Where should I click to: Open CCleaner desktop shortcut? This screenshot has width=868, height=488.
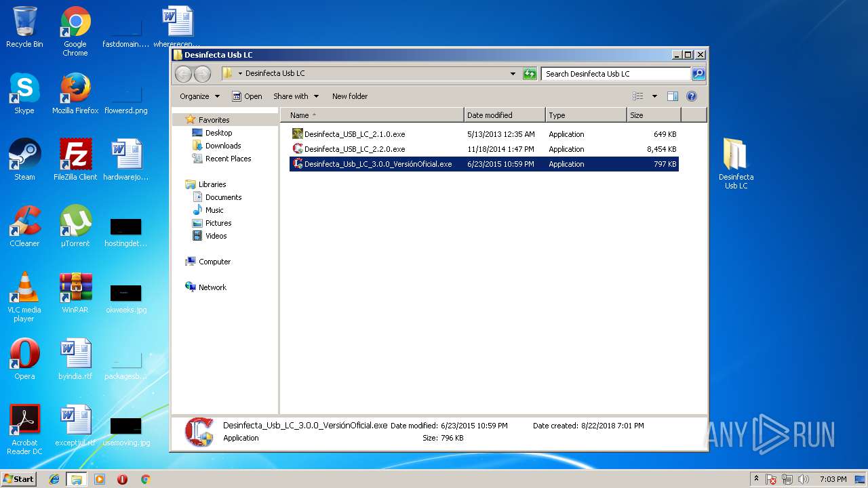pyautogui.click(x=24, y=226)
